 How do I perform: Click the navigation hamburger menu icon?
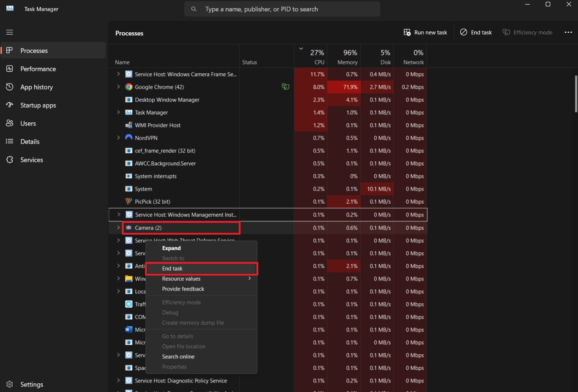pos(9,32)
